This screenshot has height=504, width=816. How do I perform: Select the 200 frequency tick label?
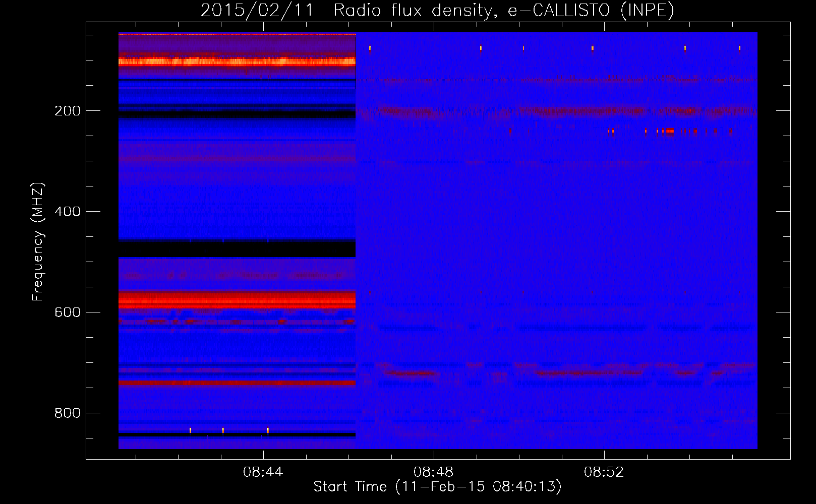coord(68,111)
